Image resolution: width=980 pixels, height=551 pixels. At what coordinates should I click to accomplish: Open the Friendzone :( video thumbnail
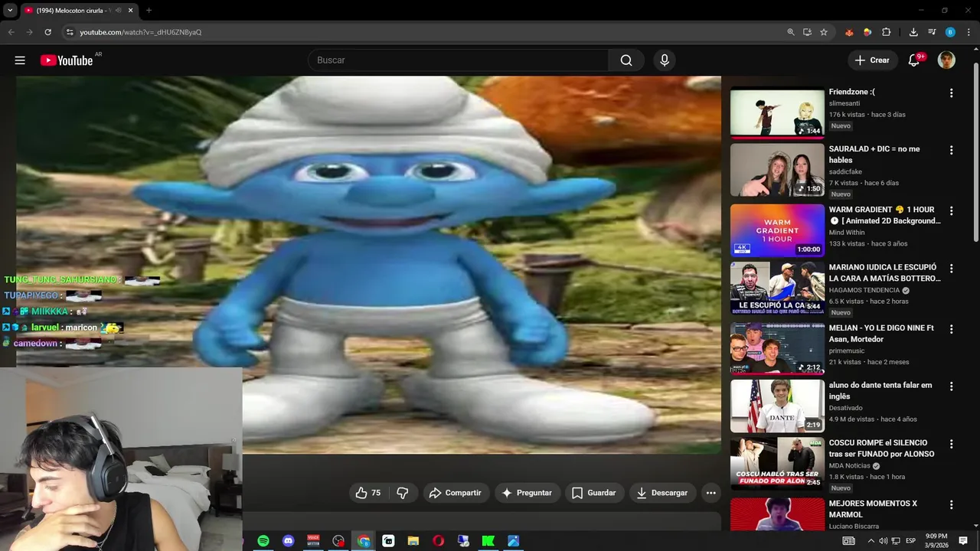[x=777, y=112]
